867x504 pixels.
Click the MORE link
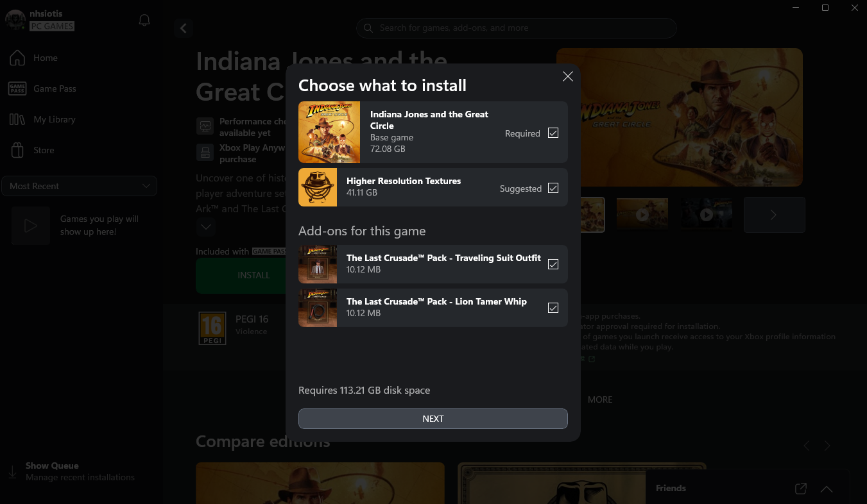(x=600, y=399)
